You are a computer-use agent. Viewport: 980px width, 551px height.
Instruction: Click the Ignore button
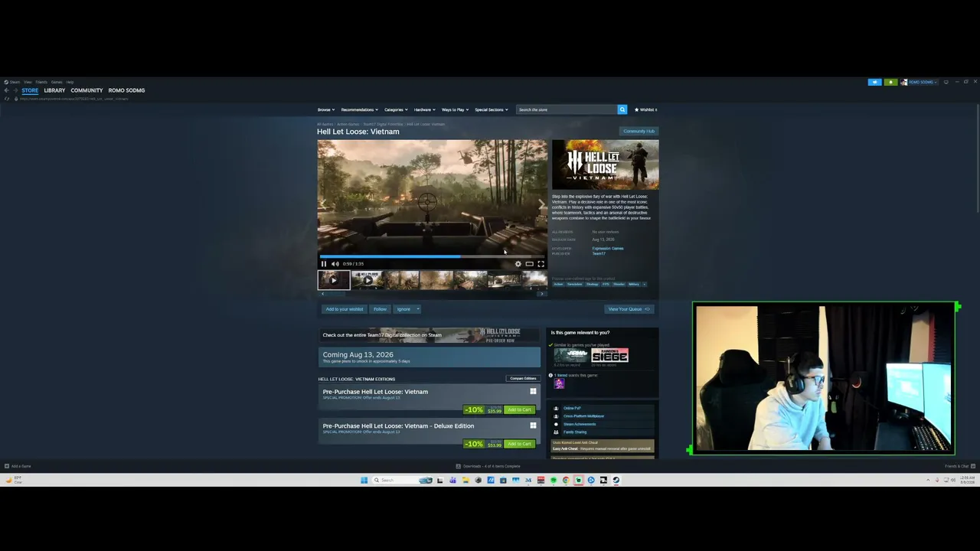403,309
